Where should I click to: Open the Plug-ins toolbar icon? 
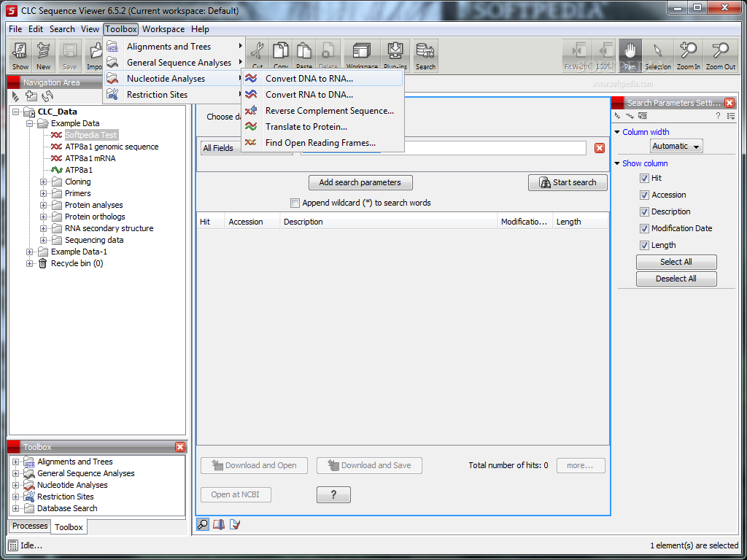pyautogui.click(x=395, y=55)
